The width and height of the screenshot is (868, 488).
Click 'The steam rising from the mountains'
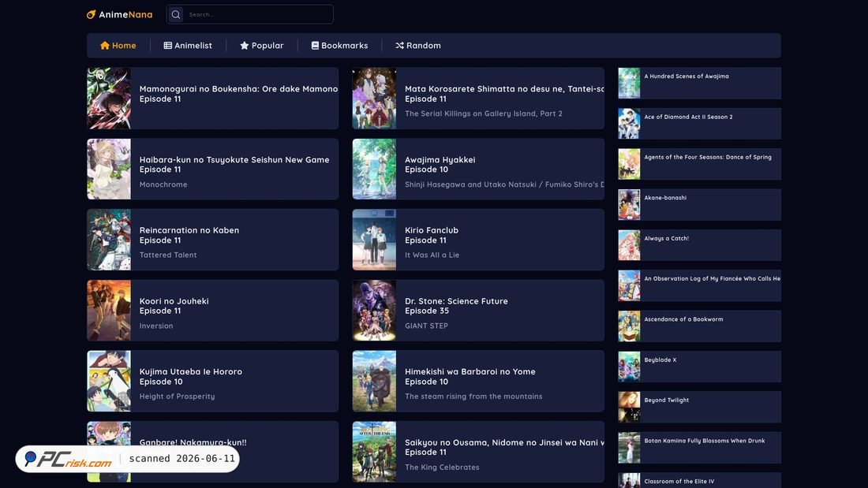pyautogui.click(x=474, y=396)
